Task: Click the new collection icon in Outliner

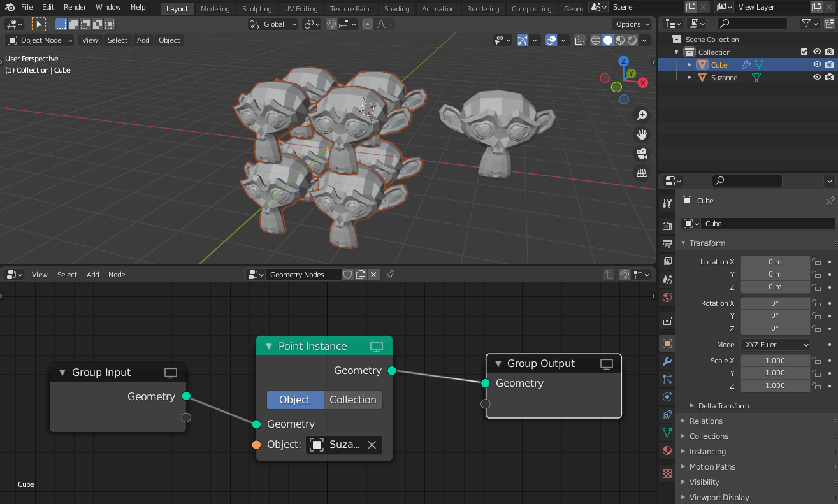Action: click(829, 24)
